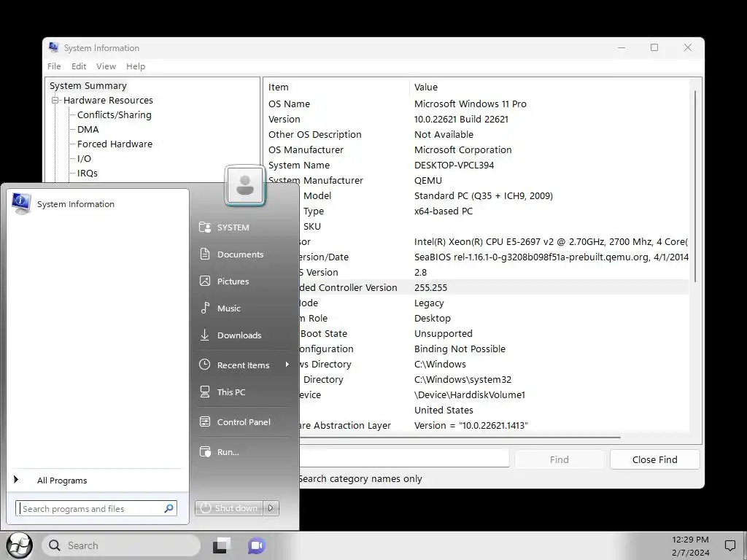
Task: Click the System Information title bar icon
Action: point(54,47)
